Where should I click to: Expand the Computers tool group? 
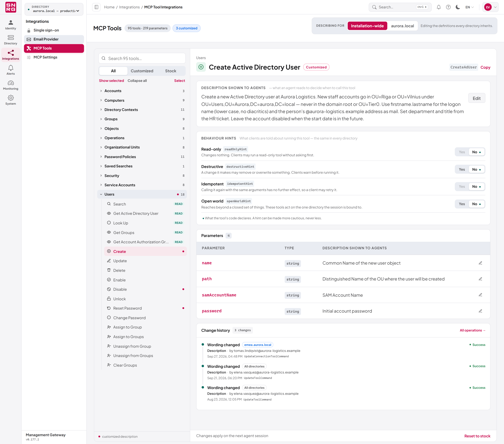pyautogui.click(x=142, y=100)
